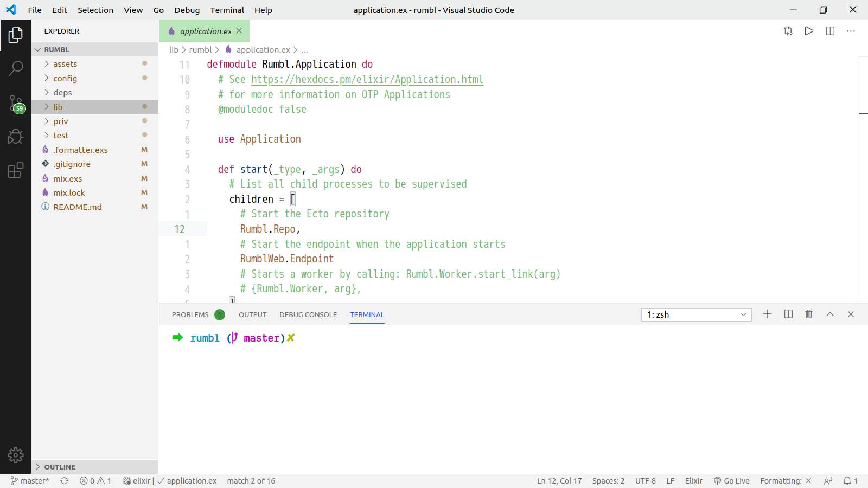This screenshot has height=488, width=868.
Task: Open errors and warnings count in status bar
Action: [x=95, y=481]
